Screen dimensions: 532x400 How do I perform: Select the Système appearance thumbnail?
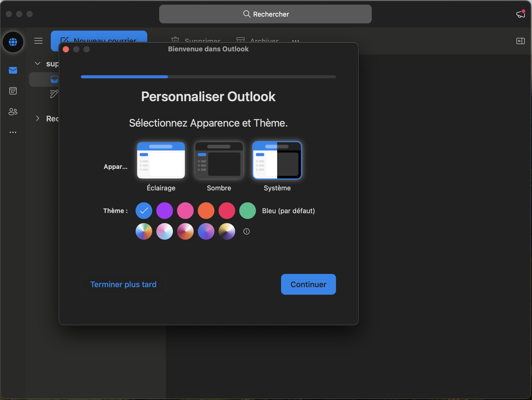point(277,160)
